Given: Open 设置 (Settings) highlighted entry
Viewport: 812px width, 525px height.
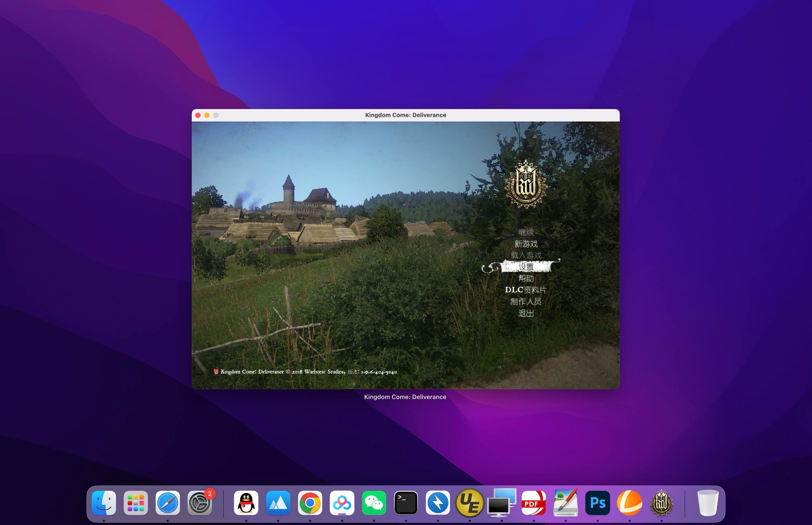Looking at the screenshot, I should click(526, 267).
